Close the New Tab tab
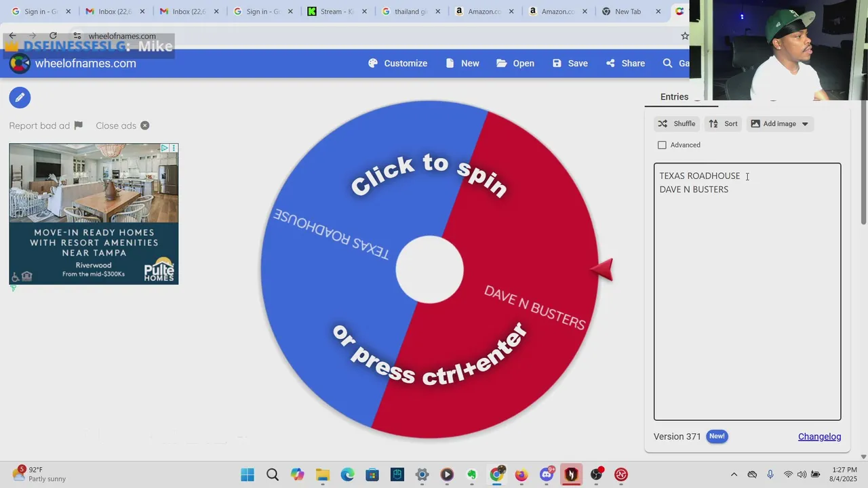Image resolution: width=868 pixels, height=488 pixels. coord(658,12)
